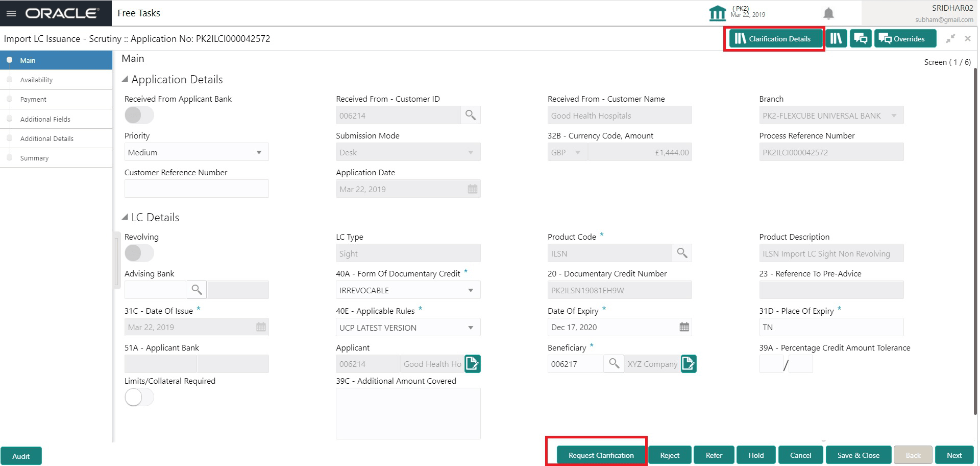Open the hamburger navigation menu
This screenshot has width=980, height=466.
[11, 13]
